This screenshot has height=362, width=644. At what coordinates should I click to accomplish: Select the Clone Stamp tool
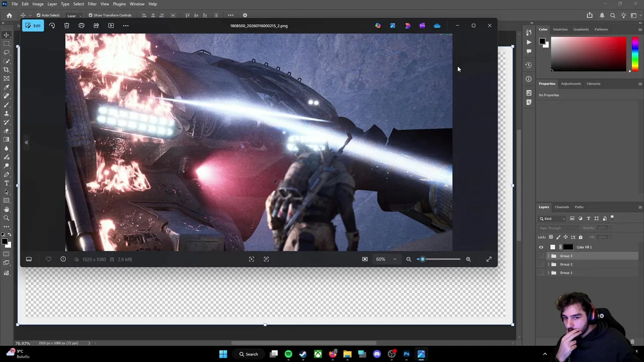point(7,114)
